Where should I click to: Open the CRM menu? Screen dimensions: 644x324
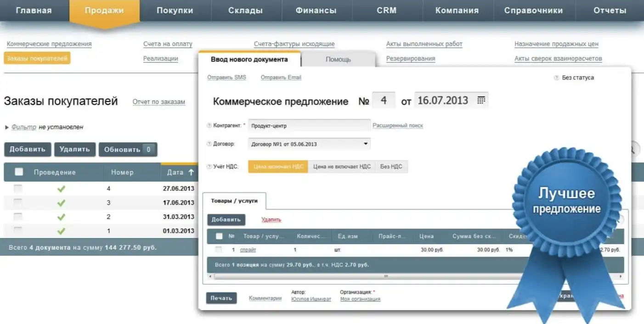(386, 10)
